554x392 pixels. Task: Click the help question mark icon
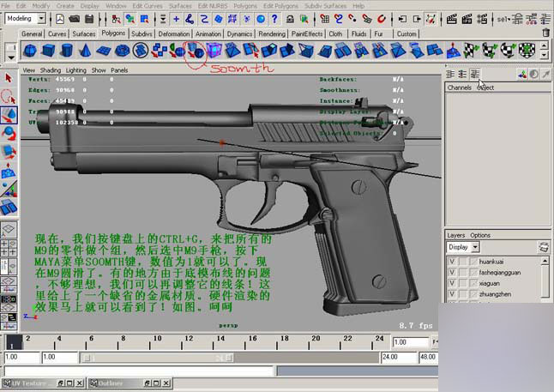click(274, 19)
